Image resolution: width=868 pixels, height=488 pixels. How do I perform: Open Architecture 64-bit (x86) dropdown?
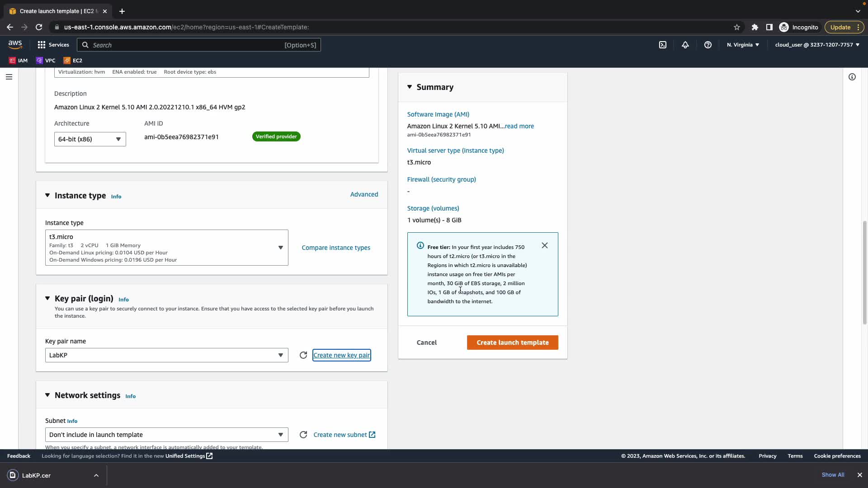click(x=90, y=139)
